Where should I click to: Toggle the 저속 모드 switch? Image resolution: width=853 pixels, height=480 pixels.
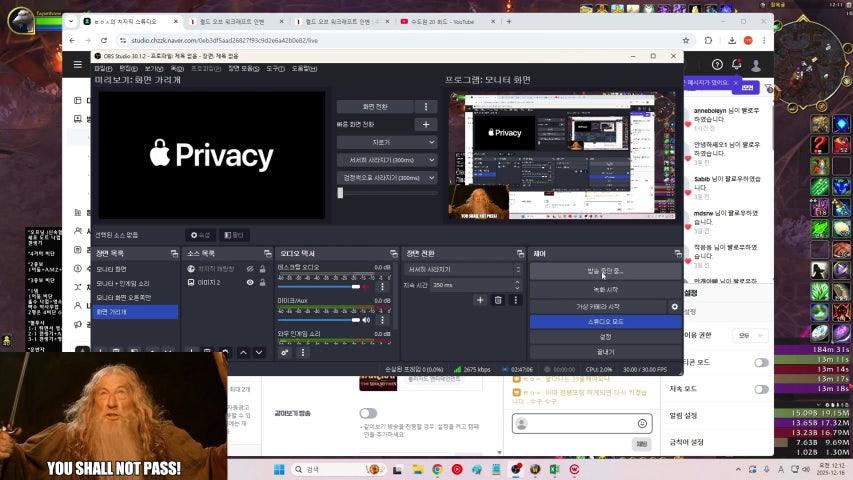(x=761, y=389)
